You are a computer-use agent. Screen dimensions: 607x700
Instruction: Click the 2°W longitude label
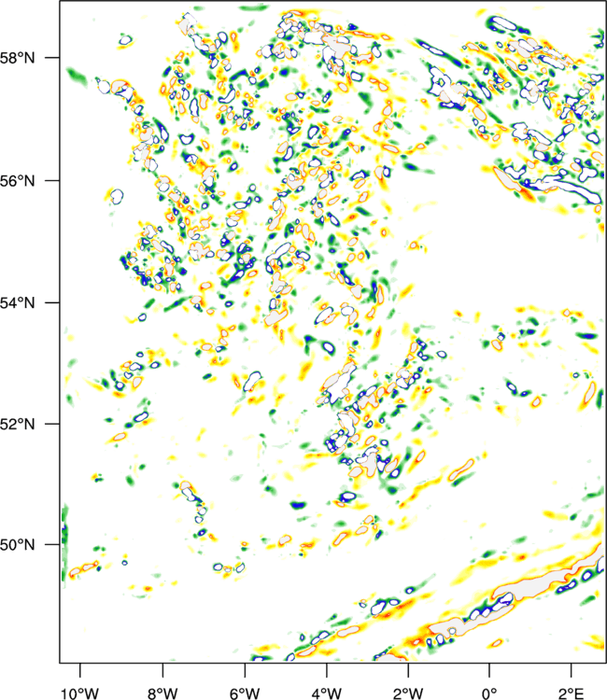click(408, 693)
